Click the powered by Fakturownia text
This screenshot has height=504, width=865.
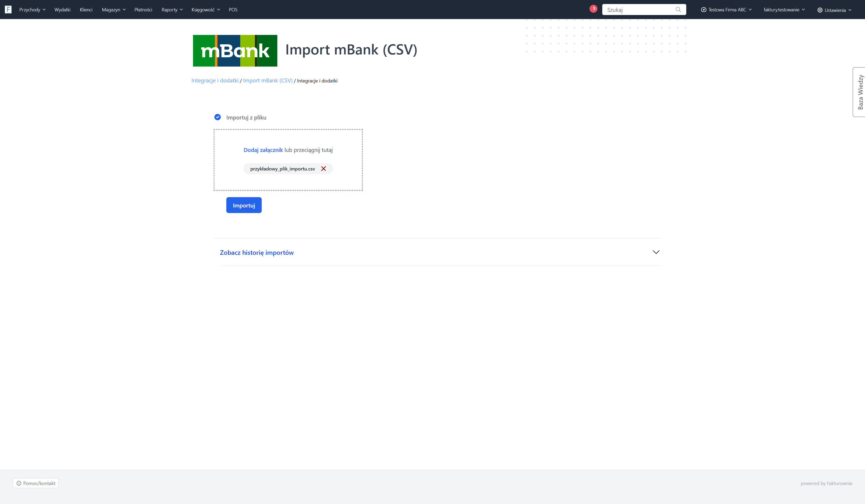[x=826, y=483]
